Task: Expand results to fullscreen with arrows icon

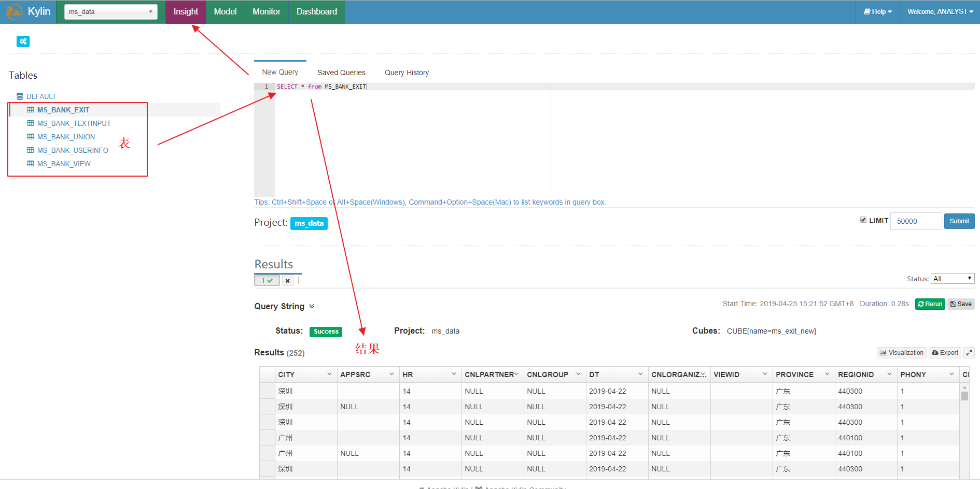Action: point(969,353)
